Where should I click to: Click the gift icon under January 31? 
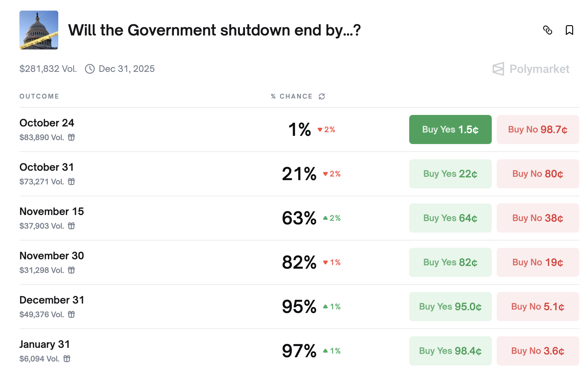(x=67, y=359)
